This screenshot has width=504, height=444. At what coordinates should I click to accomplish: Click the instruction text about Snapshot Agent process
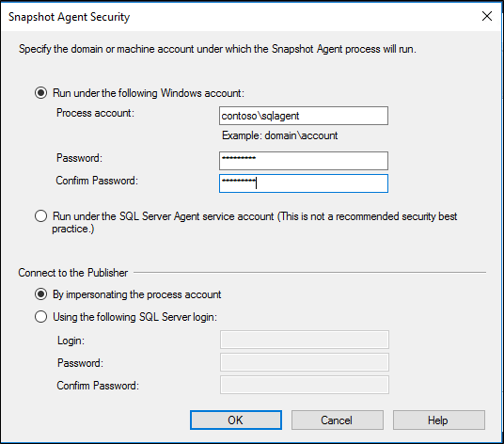click(x=217, y=49)
